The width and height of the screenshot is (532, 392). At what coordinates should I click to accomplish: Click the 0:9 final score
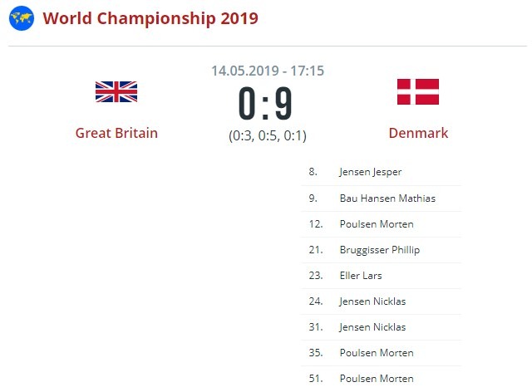pos(267,105)
